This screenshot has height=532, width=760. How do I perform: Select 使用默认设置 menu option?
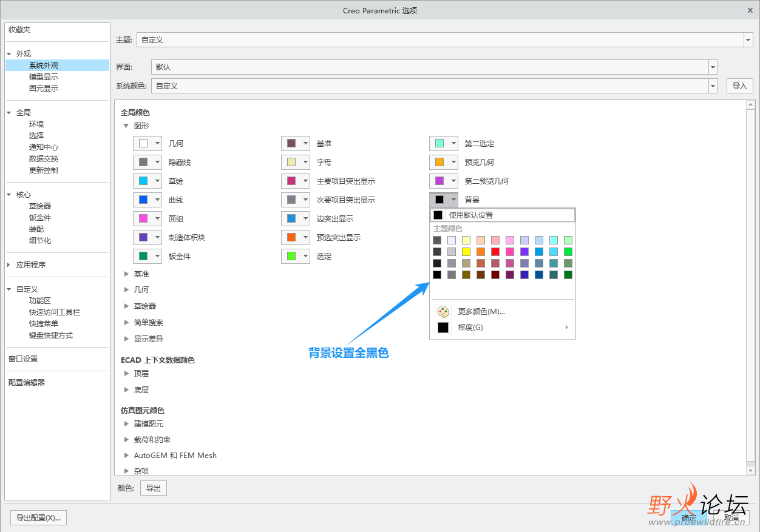coord(503,215)
